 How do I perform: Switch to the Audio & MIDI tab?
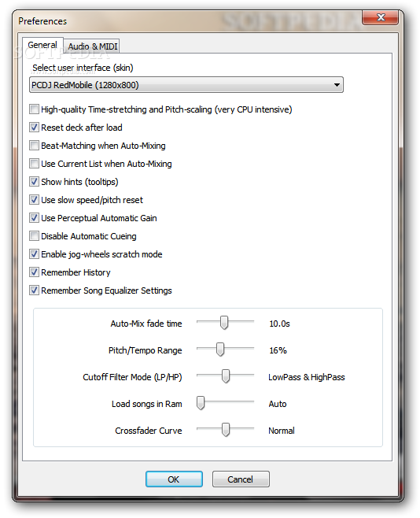pos(92,46)
